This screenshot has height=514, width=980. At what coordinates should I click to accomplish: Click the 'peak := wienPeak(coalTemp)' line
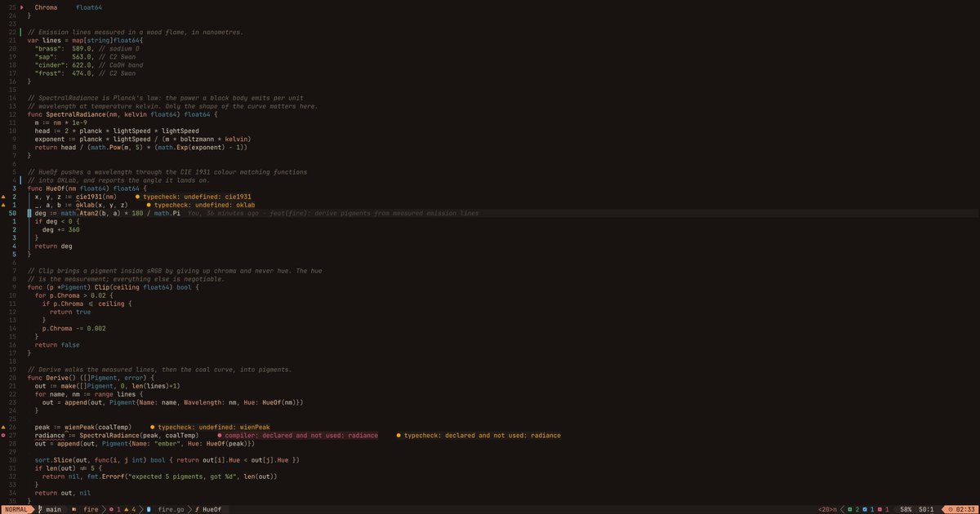click(x=83, y=428)
